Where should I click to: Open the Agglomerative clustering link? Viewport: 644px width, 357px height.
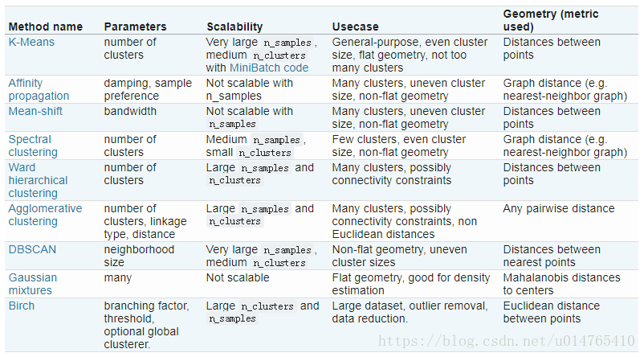tap(45, 215)
